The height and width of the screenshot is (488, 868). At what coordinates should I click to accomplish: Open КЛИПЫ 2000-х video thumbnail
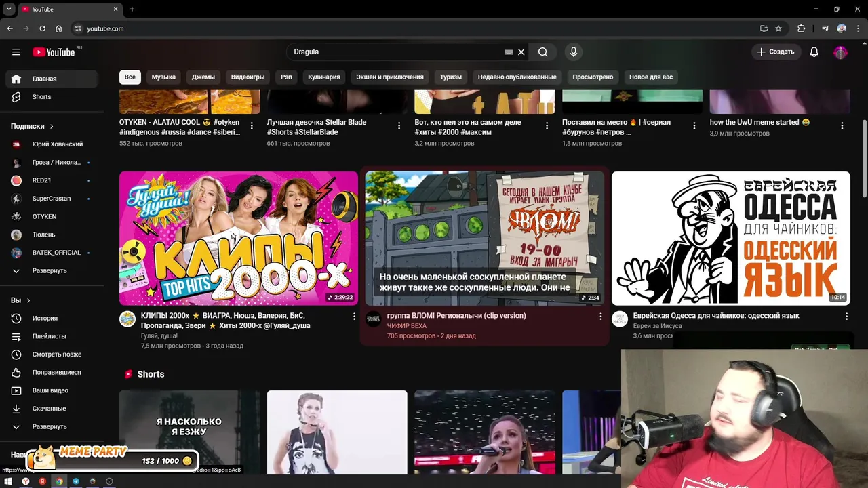(239, 238)
